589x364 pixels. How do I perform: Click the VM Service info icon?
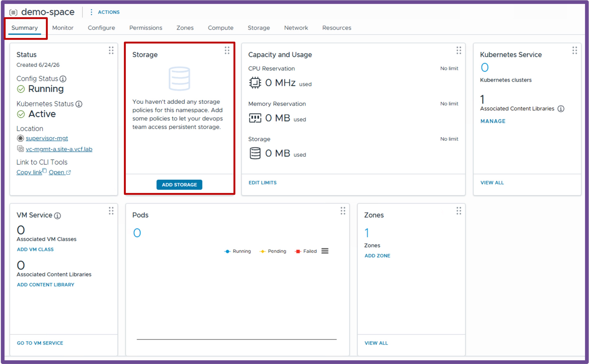[x=57, y=216]
